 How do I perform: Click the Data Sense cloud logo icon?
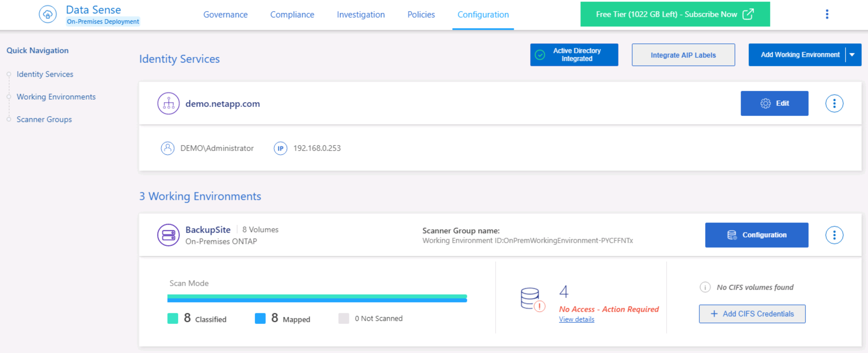(x=48, y=14)
